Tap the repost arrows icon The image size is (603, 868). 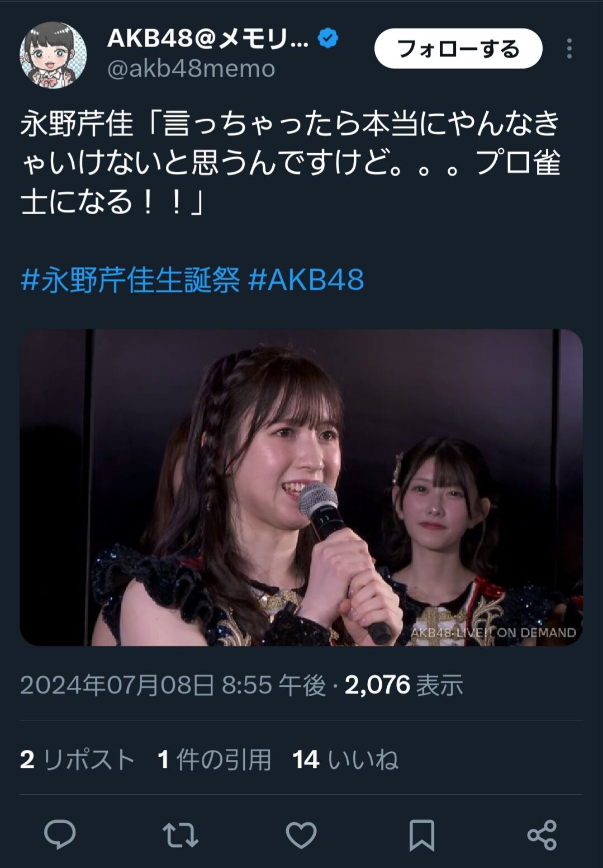click(x=181, y=835)
